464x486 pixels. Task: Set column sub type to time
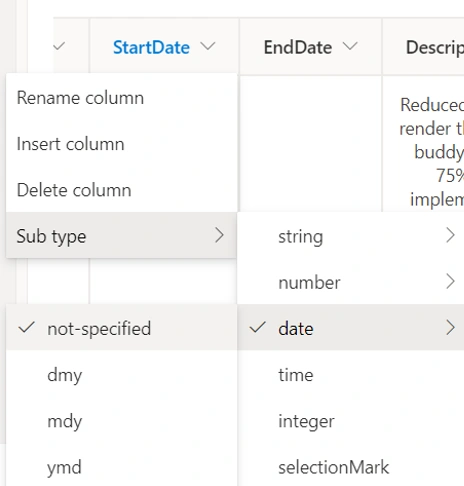(351, 374)
